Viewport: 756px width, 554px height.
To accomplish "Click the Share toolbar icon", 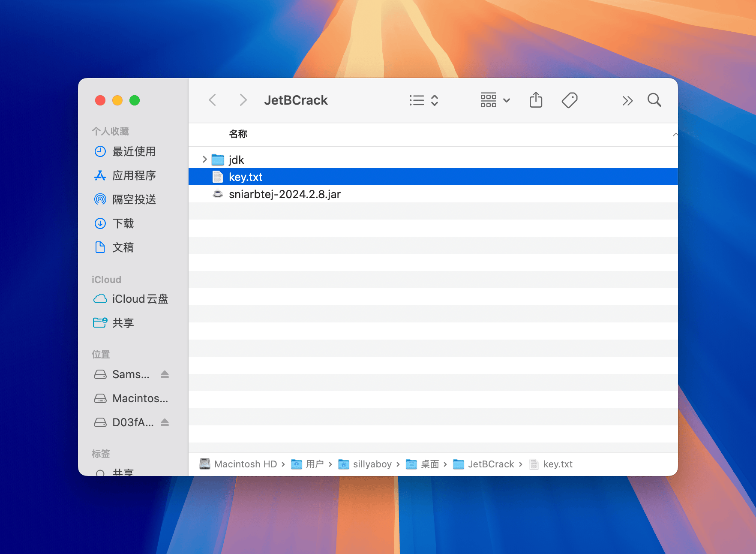I will [536, 100].
